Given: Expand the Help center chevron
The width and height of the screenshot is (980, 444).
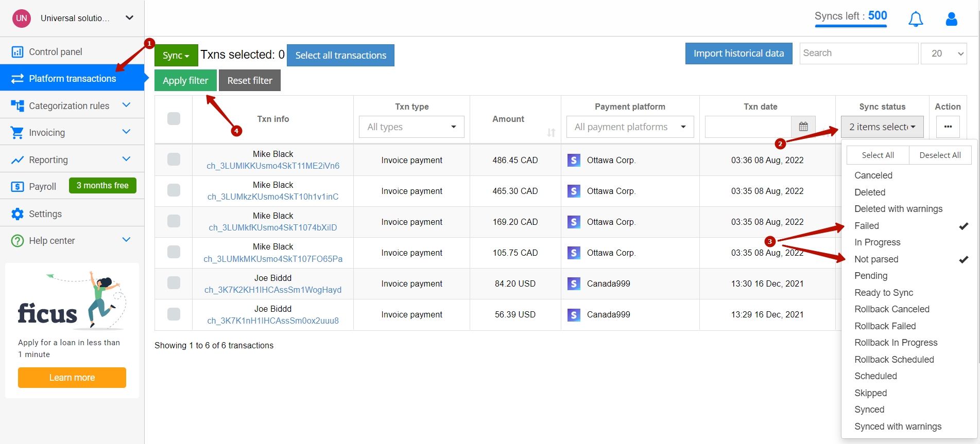Looking at the screenshot, I should (x=126, y=240).
